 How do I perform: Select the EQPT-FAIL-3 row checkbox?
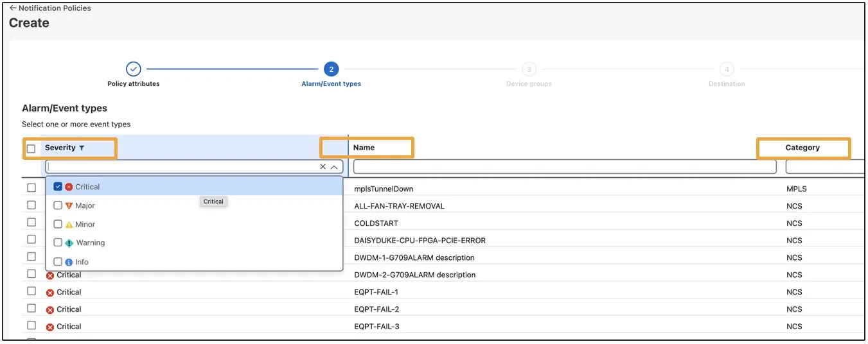tap(31, 325)
